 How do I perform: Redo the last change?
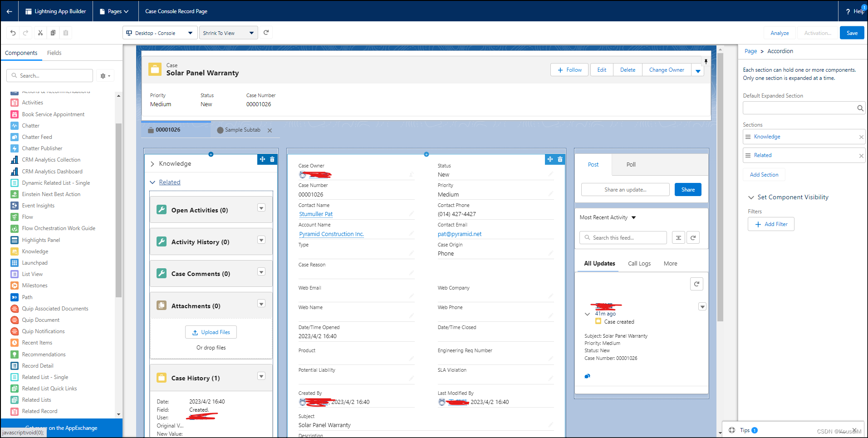(26, 33)
